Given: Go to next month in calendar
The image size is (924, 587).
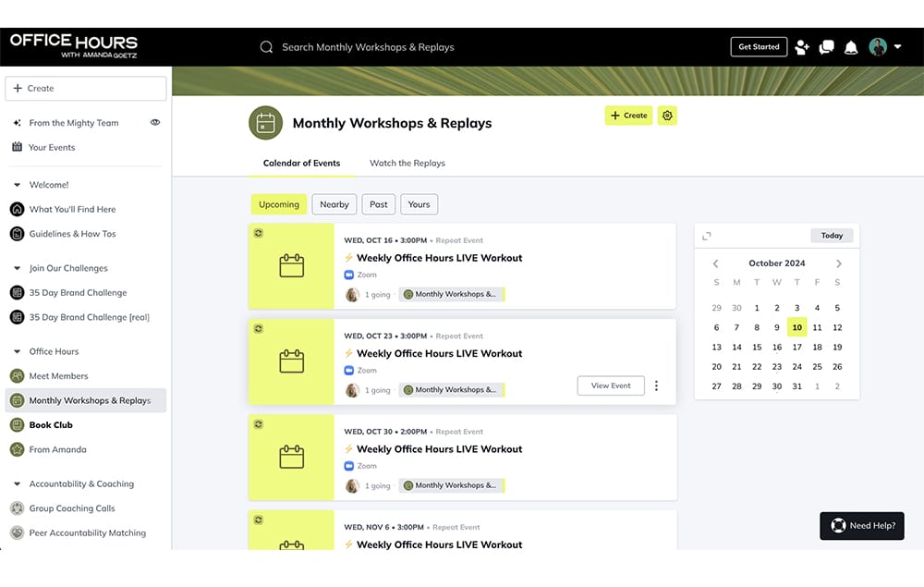Looking at the screenshot, I should coord(839,263).
